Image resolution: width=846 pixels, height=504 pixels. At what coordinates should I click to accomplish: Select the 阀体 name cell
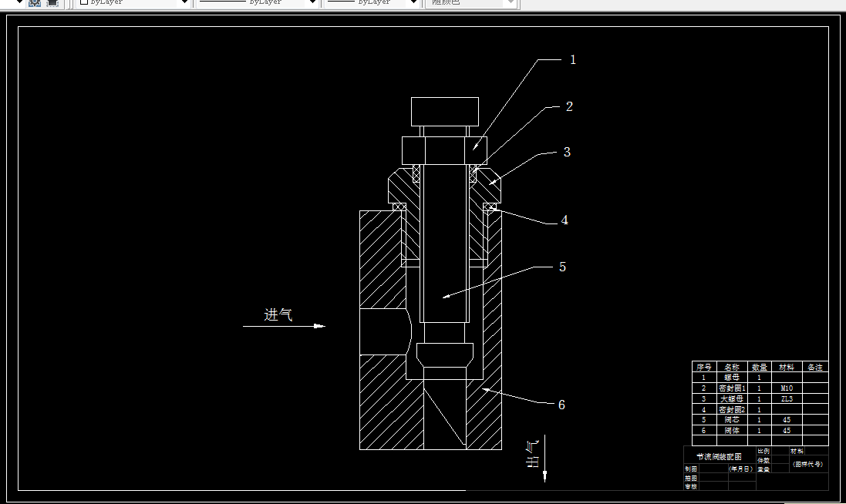coord(732,431)
